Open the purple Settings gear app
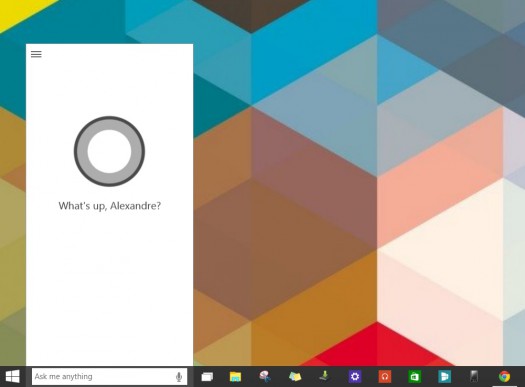 click(355, 377)
